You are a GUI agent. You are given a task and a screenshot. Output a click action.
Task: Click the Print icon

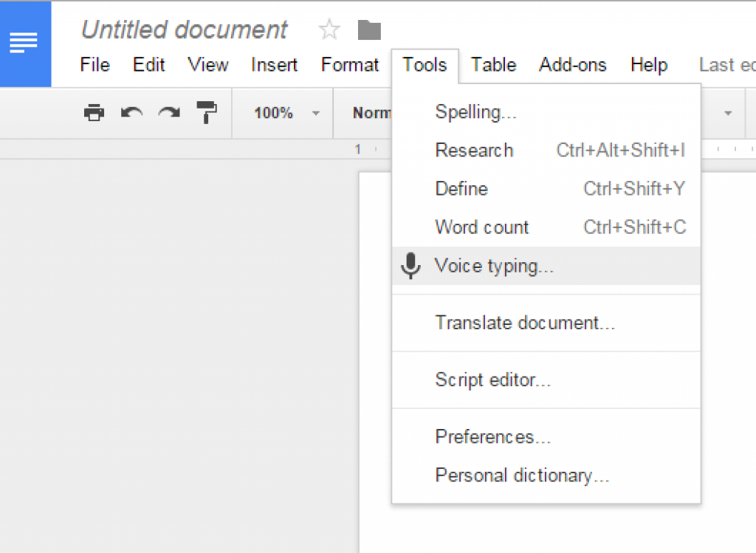94,113
